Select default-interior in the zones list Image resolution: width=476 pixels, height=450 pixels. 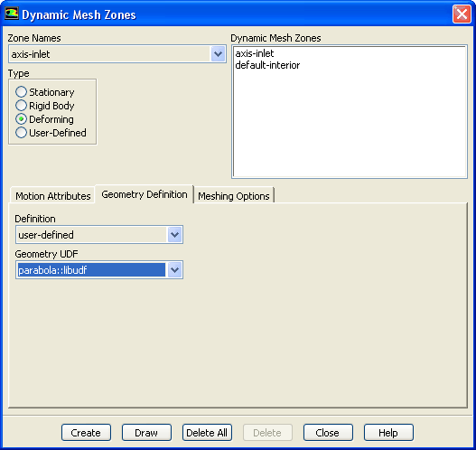pyautogui.click(x=267, y=65)
